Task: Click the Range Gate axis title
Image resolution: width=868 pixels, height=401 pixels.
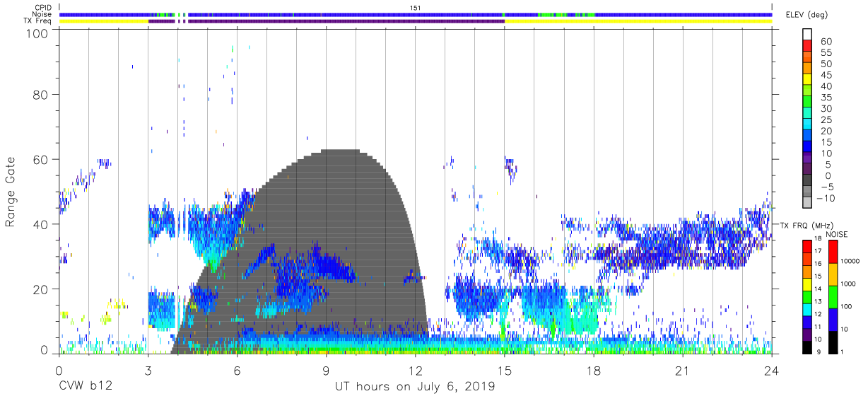Action: point(11,192)
